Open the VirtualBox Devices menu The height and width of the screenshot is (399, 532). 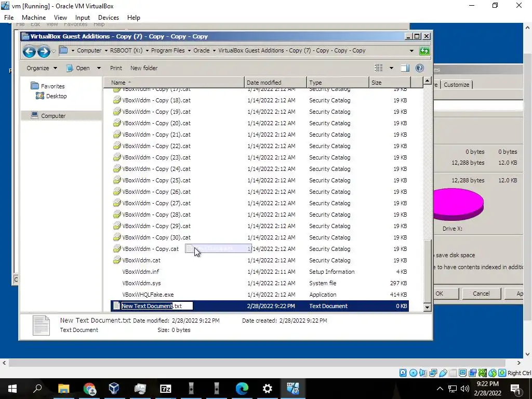pyautogui.click(x=109, y=18)
